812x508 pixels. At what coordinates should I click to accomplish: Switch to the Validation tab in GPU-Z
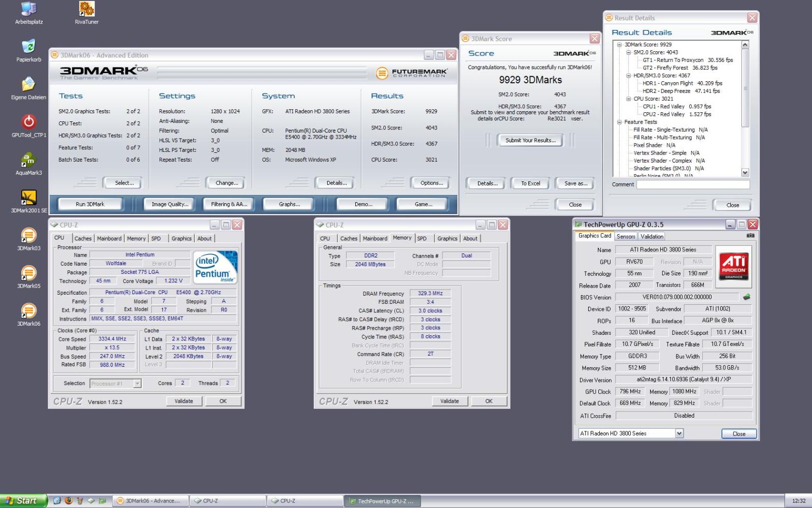[652, 236]
